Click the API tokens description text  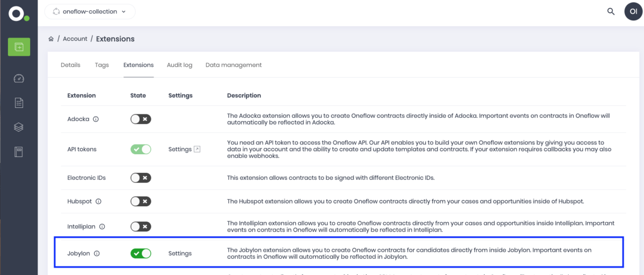click(419, 149)
